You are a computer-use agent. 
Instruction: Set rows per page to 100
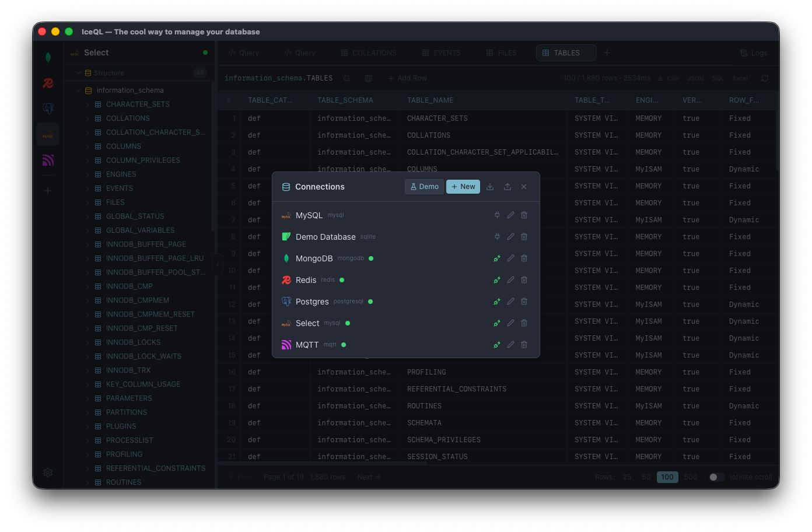point(667,477)
